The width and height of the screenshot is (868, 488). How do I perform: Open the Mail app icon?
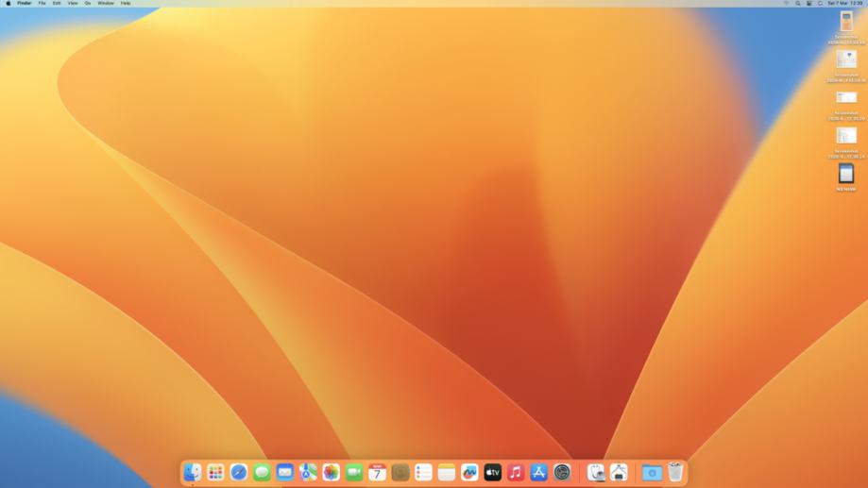click(285, 472)
